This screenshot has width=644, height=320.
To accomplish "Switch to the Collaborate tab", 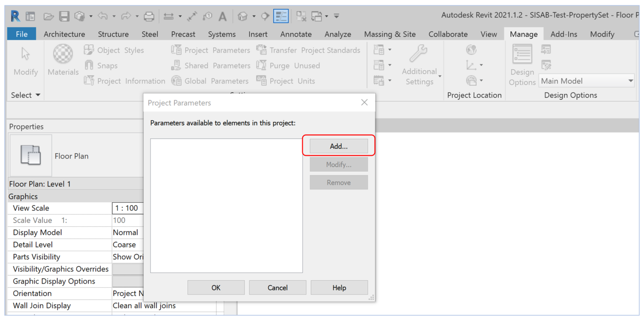I will (448, 34).
